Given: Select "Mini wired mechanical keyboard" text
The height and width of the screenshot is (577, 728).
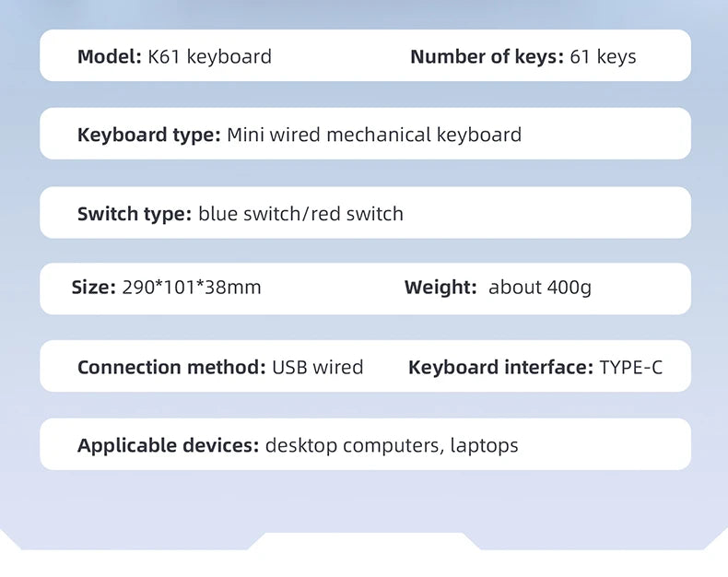Looking at the screenshot, I should (374, 135).
